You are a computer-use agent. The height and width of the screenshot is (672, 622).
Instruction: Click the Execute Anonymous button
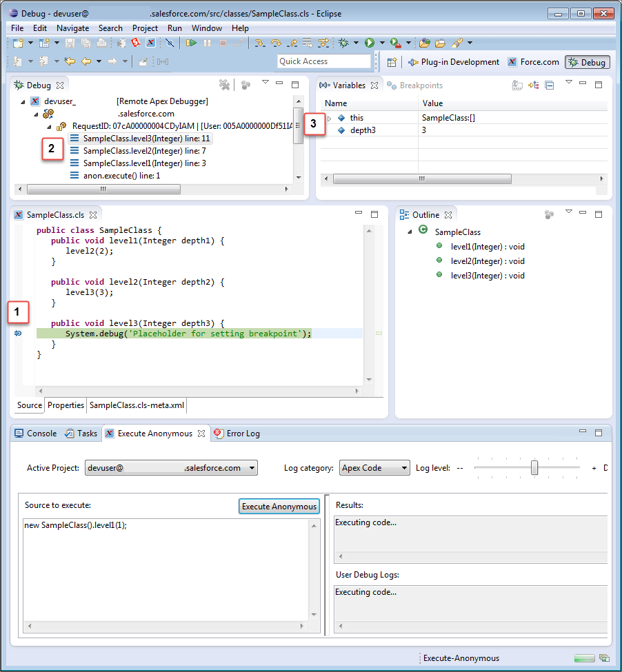point(279,506)
